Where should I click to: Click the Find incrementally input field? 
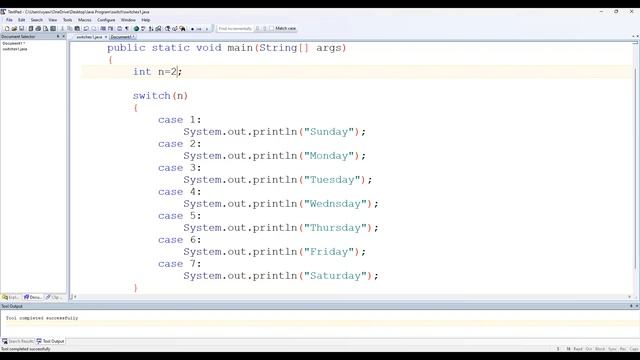point(235,29)
